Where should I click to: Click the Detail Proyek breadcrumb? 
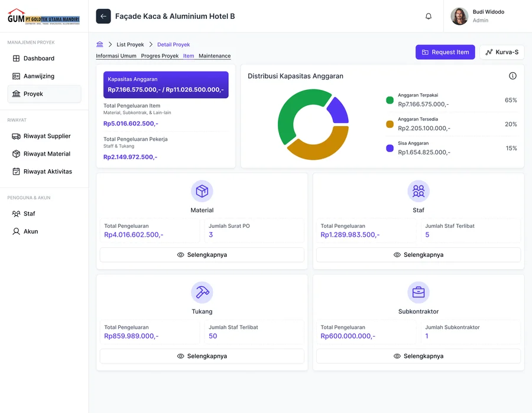pyautogui.click(x=173, y=44)
